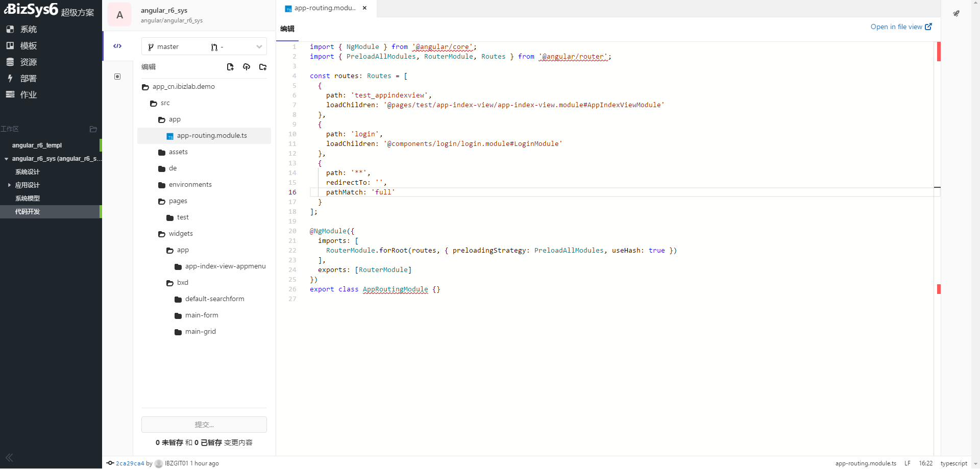Collapse the left sidebar with double chevron
Screen dimensions: 980x469
(9, 458)
